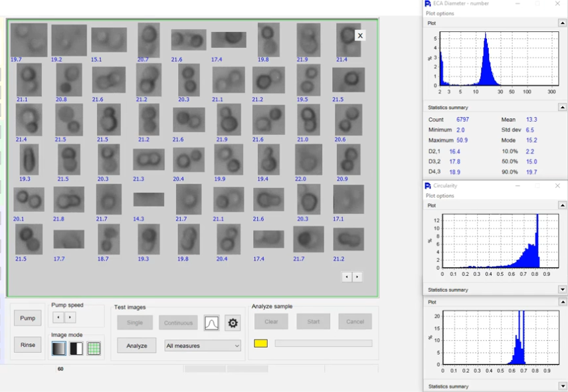
Task: Go to previous page of particle thumbnails
Action: point(347,277)
